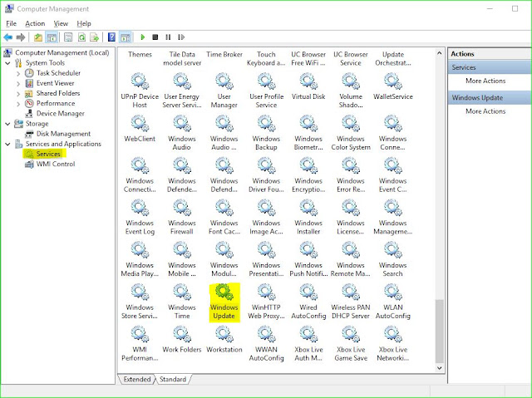Pause the service with the pause button
Image resolution: width=532 pixels, height=398 pixels.
click(x=168, y=37)
